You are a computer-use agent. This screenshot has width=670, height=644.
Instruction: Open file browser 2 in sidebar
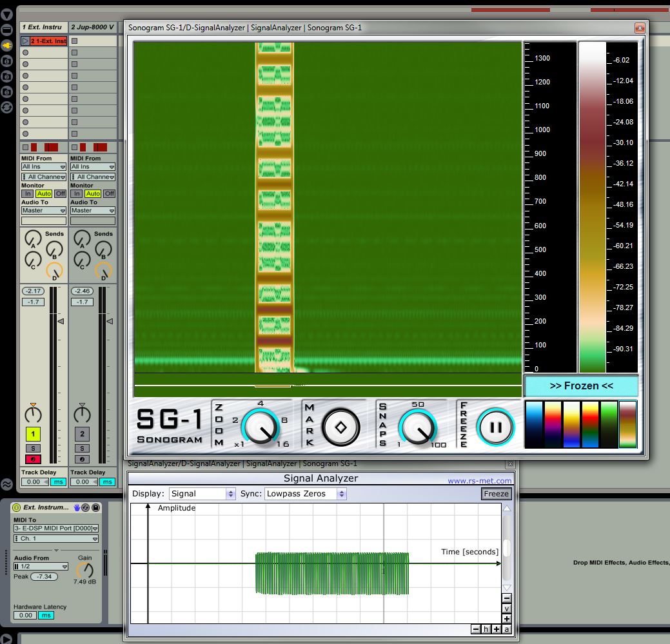[x=6, y=76]
